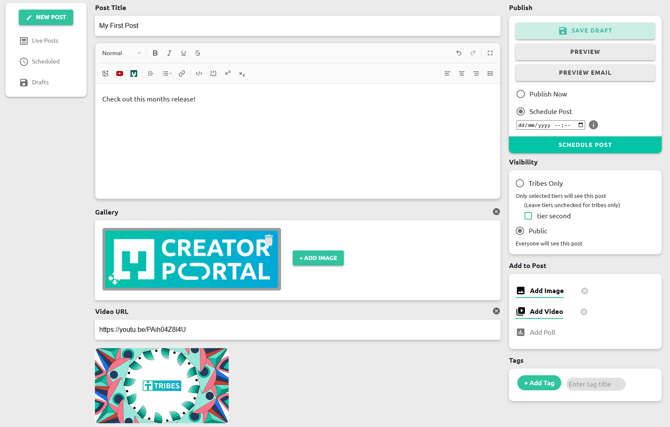Toggle underline formatting
The width and height of the screenshot is (670, 427).
pyautogui.click(x=183, y=53)
